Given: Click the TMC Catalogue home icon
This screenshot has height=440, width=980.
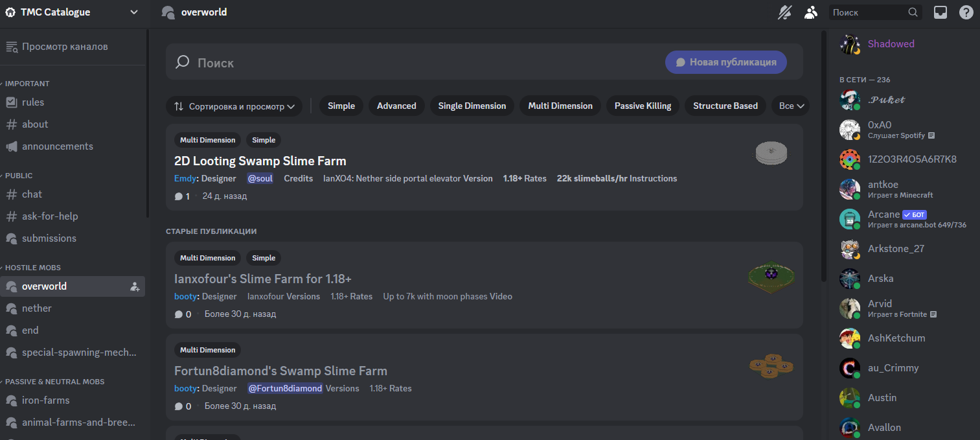Looking at the screenshot, I should 10,12.
